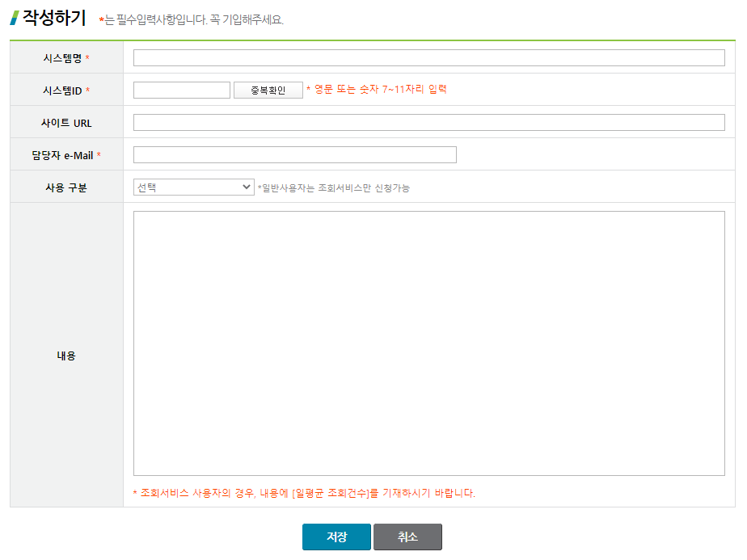Viewport: 747px width, 560px height.
Task: Click inside the 내용 text area
Action: point(428,343)
